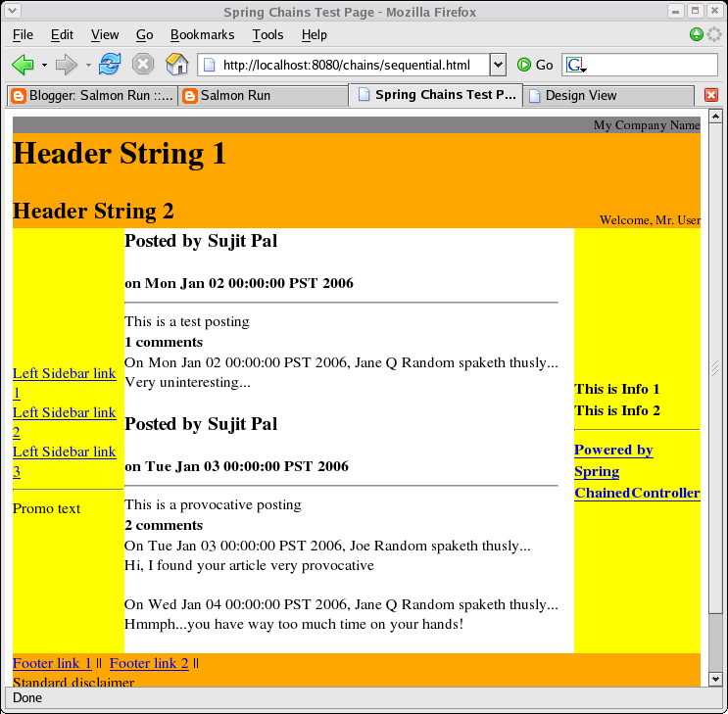Click '2 comments' label
This screenshot has height=714, width=728.
point(164,525)
